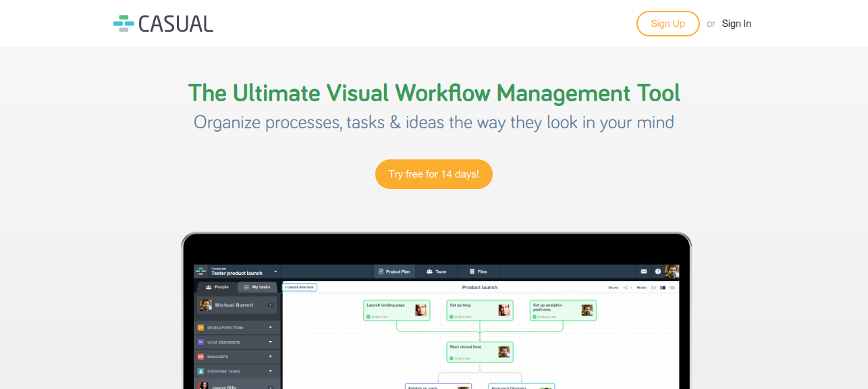This screenshot has width=868, height=389.
Task: Open the My tasks tab
Action: [256, 287]
